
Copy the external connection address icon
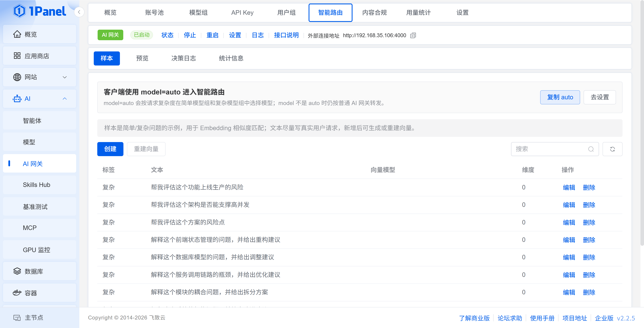413,36
